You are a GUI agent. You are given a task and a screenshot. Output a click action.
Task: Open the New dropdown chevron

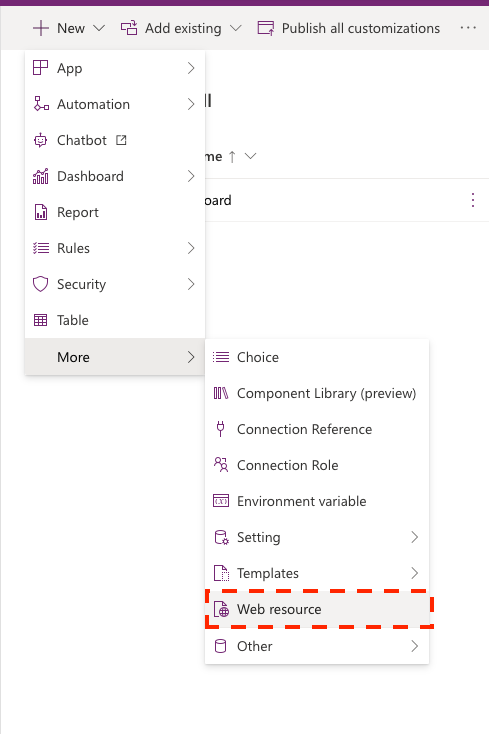coord(99,28)
